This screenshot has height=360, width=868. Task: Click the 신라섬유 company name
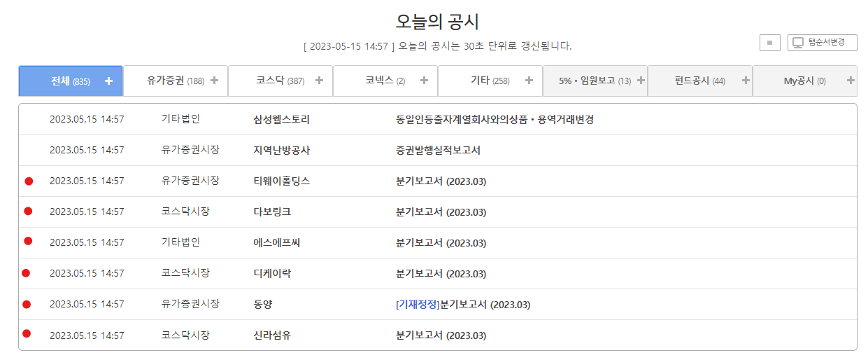[272, 335]
